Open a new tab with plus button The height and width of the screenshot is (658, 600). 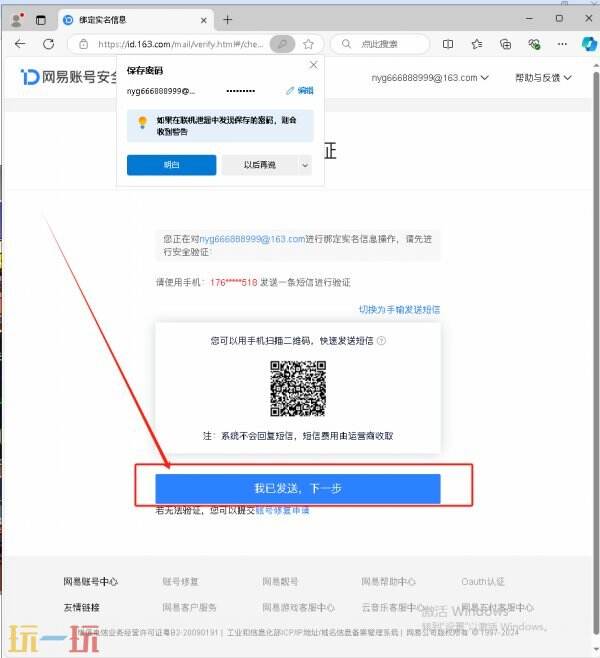227,20
